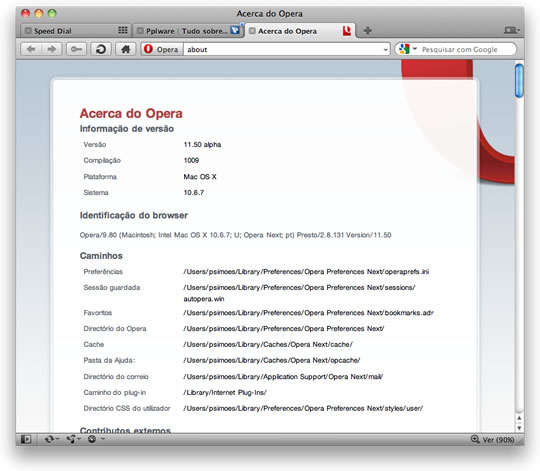Screen dimensions: 540x471
Task: Click the Opera Next/cache/ path
Action: (x=268, y=344)
